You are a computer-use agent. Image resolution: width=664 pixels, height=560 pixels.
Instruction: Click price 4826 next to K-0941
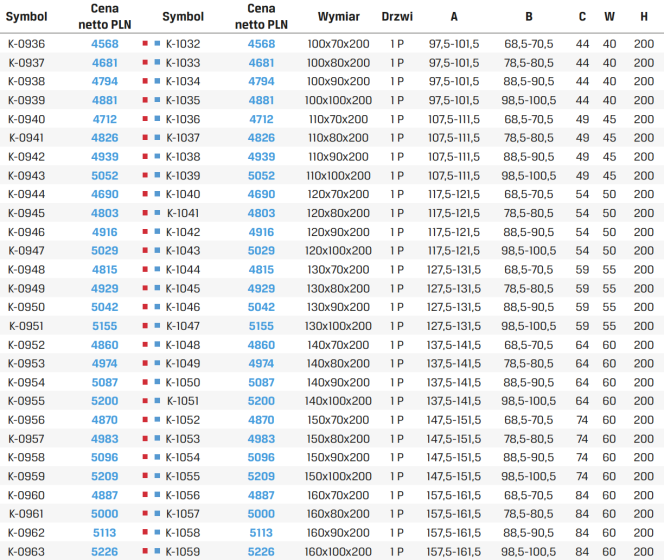(x=105, y=138)
